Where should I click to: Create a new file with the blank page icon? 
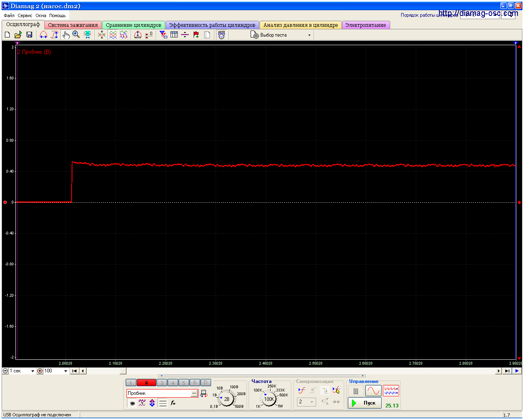tap(7, 35)
